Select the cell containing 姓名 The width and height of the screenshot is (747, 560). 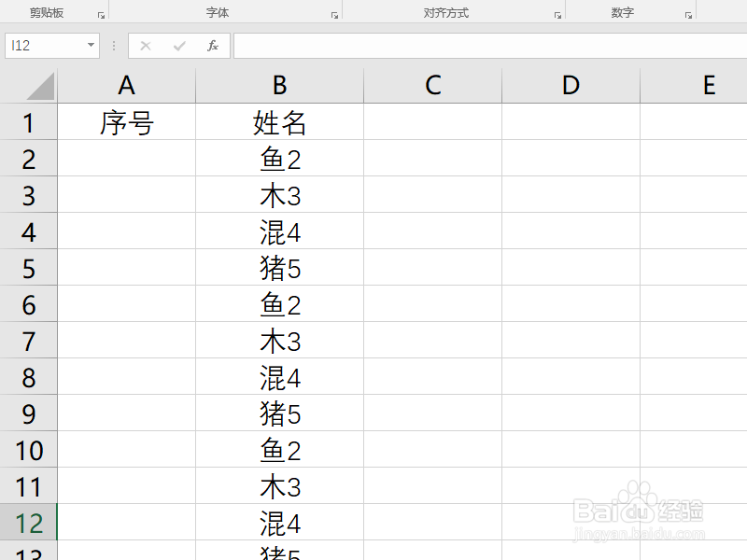click(x=278, y=121)
